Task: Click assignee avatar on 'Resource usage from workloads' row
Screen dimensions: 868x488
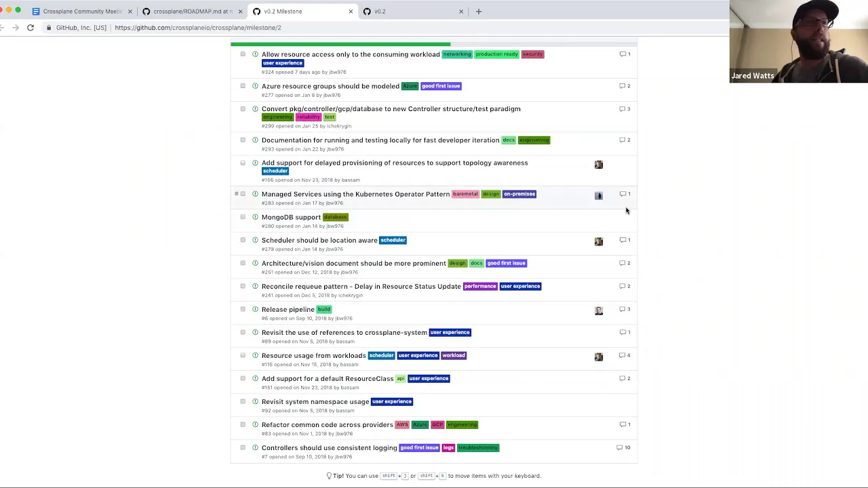Action: click(x=599, y=357)
